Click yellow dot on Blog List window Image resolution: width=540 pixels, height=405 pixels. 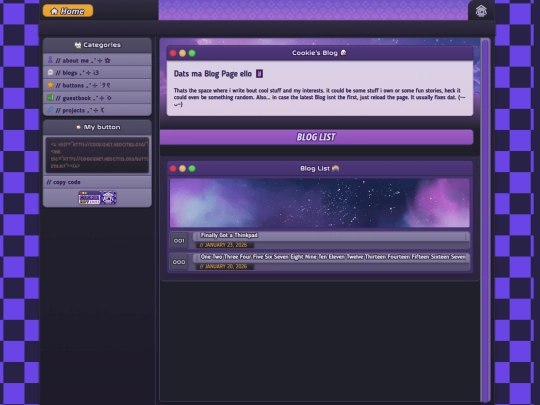click(183, 168)
